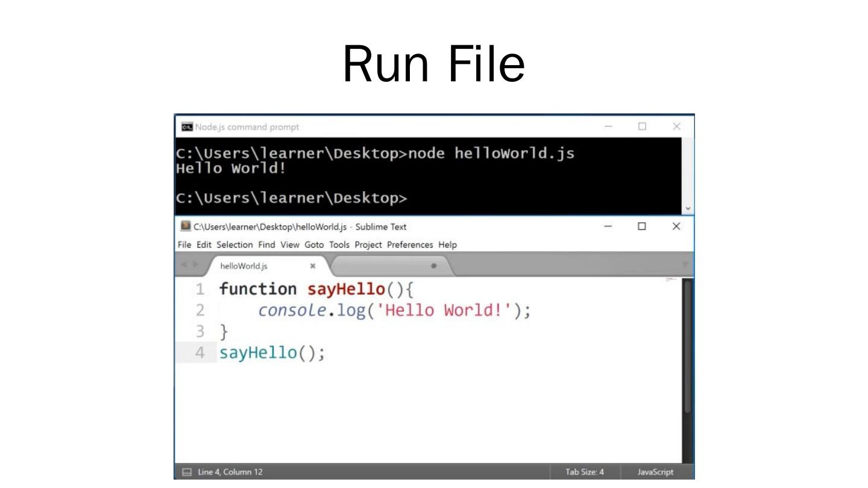Image resolution: width=868 pixels, height=488 pixels.
Task: Minimize the Sublime Text window
Action: (x=608, y=227)
